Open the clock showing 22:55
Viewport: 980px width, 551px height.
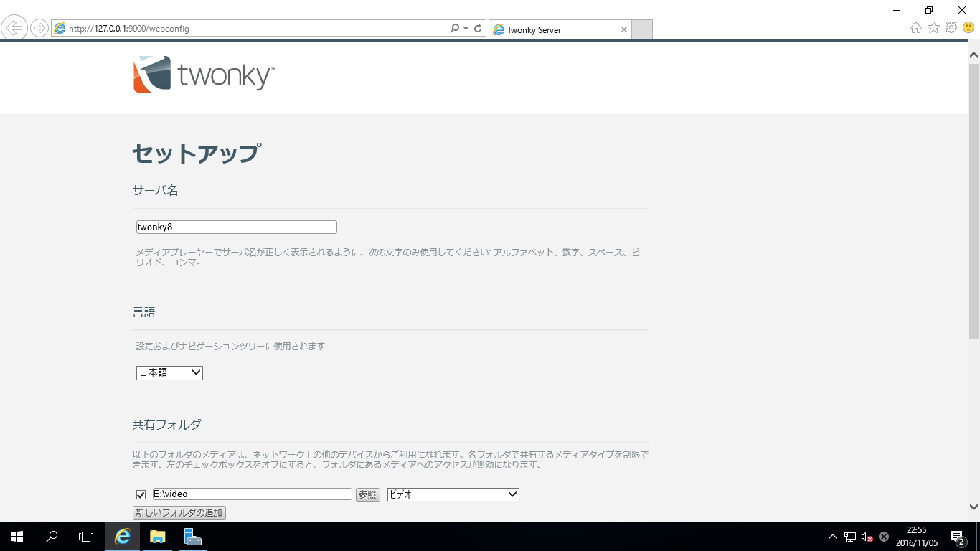917,537
